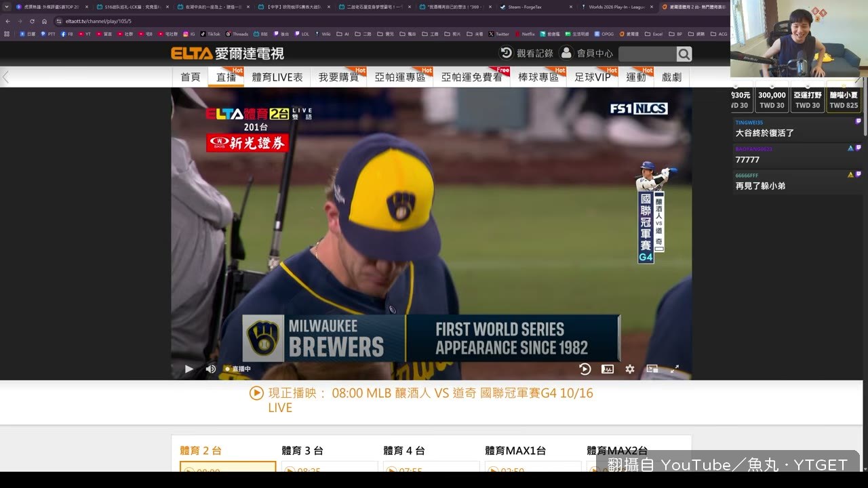Viewport: 868px width, 488px height.
Task: Open the replay icon in player controls
Action: (x=585, y=369)
